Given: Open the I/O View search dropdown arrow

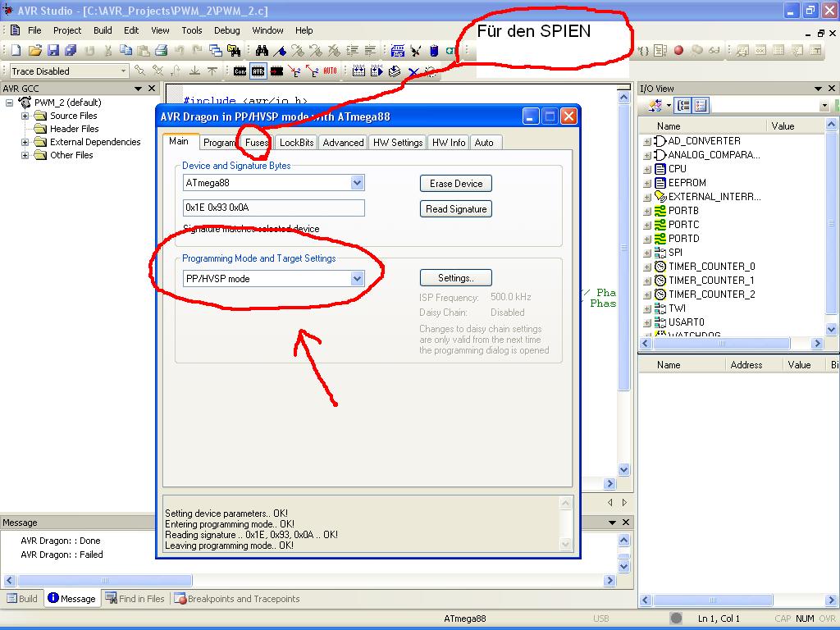Looking at the screenshot, I should [x=824, y=106].
